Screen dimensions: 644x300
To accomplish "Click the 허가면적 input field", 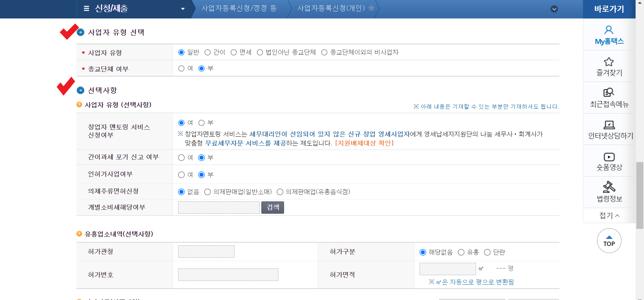I will tap(448, 269).
